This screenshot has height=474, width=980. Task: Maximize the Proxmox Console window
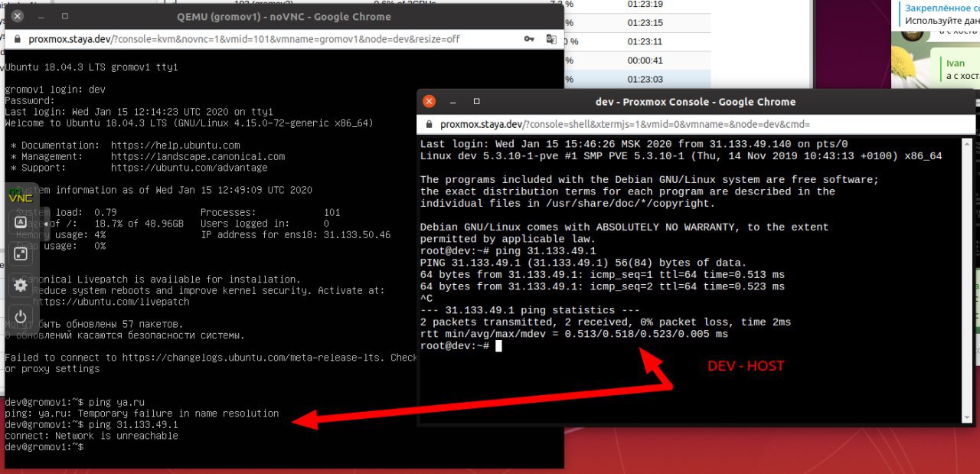pos(476,101)
